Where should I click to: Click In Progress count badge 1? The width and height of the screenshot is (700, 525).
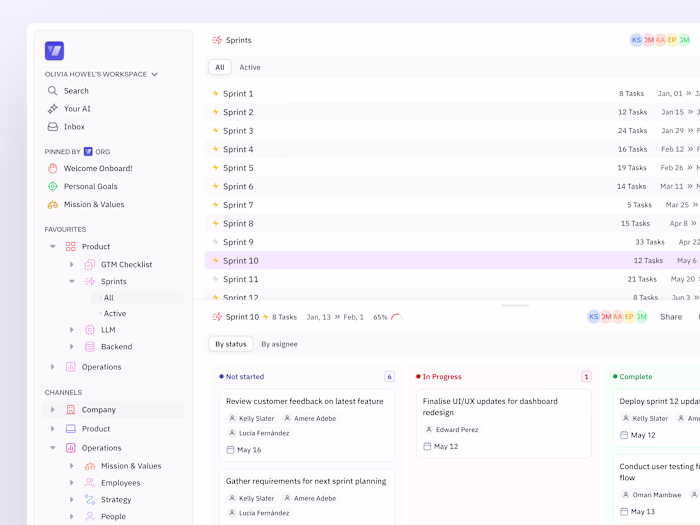pyautogui.click(x=586, y=377)
